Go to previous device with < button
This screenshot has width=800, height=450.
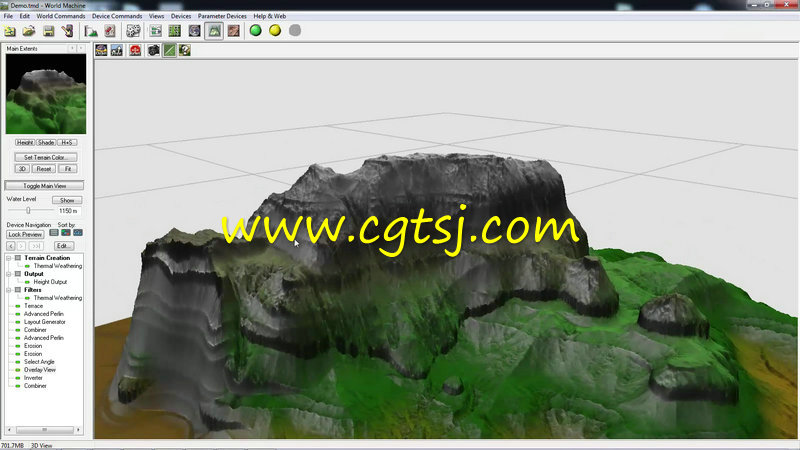coord(11,246)
